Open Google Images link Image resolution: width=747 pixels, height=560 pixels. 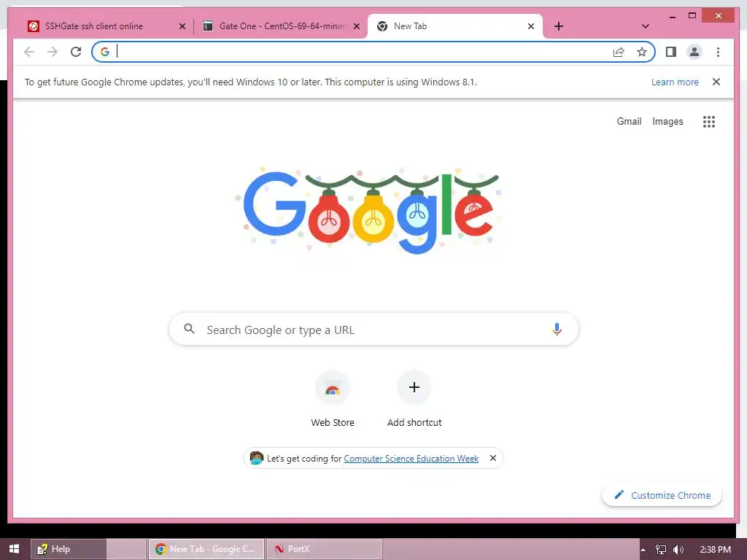click(667, 122)
